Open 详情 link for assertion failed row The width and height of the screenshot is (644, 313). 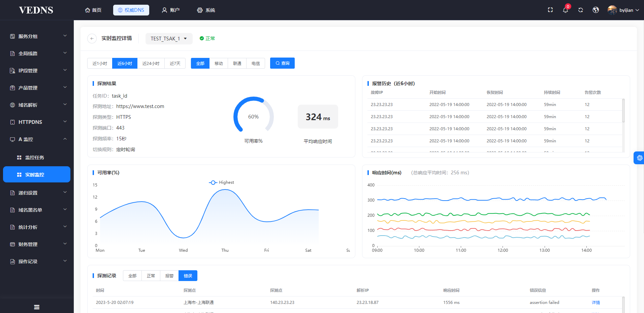[595, 303]
